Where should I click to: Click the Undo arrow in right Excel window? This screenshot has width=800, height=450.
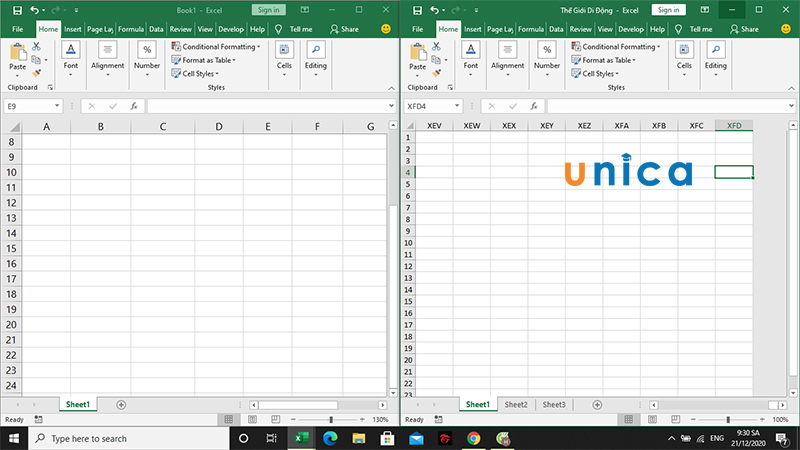tap(433, 9)
